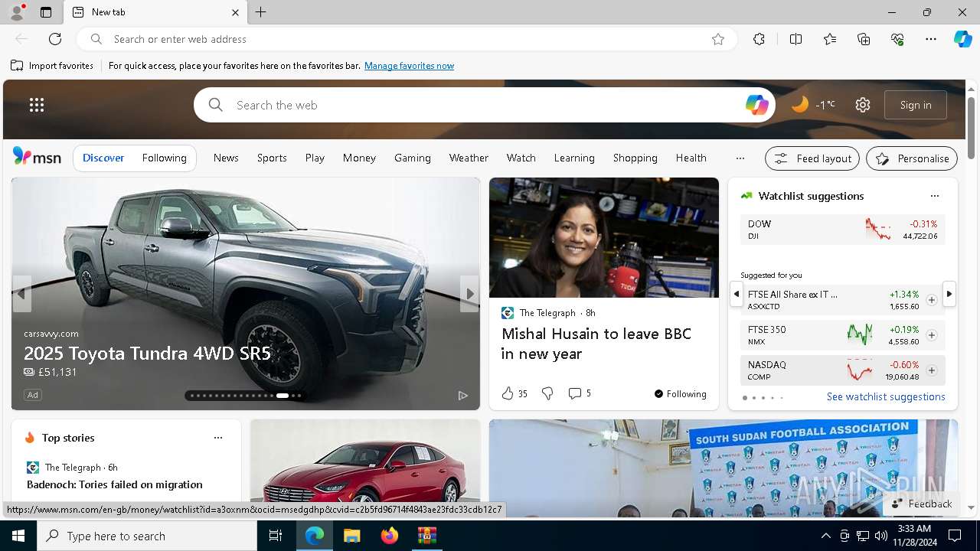This screenshot has height=551, width=980.
Task: Open Manage favorites now link
Action: (409, 66)
